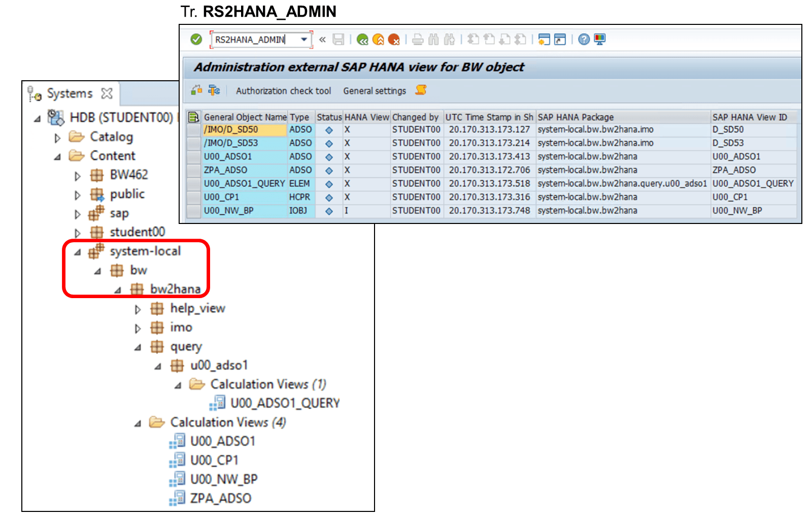This screenshot has height=517, width=812.
Task: Close the Systems tab with X
Action: click(x=107, y=93)
